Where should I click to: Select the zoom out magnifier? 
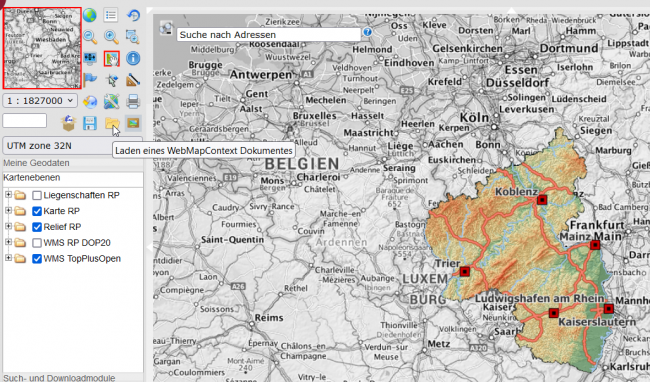tap(90, 37)
